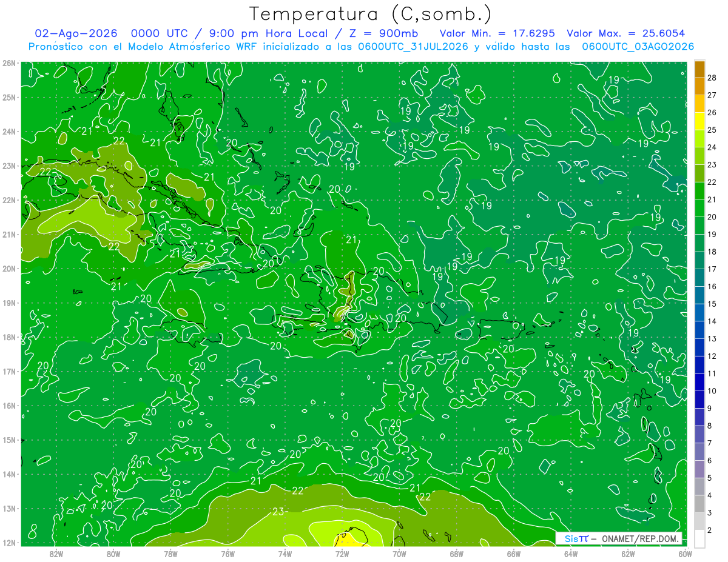The width and height of the screenshot is (728, 562).
Task: Click the title "Temperatura (C,somb.)"
Action: (371, 14)
